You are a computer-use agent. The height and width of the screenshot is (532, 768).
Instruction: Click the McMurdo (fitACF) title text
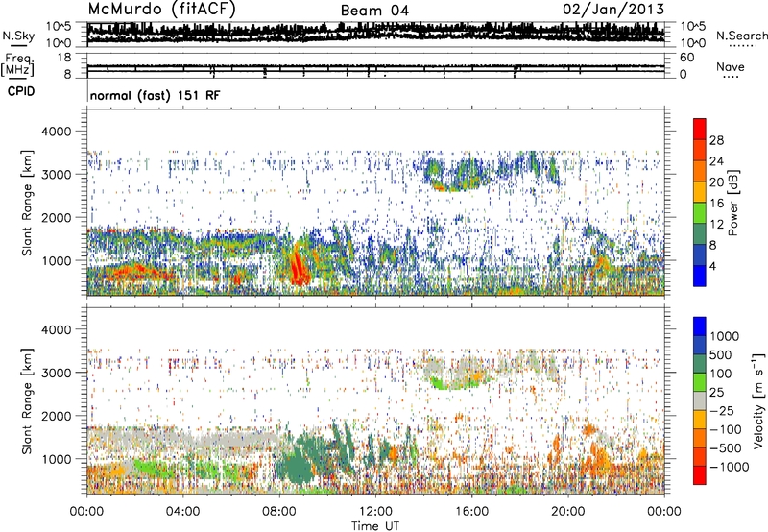pyautogui.click(x=161, y=9)
